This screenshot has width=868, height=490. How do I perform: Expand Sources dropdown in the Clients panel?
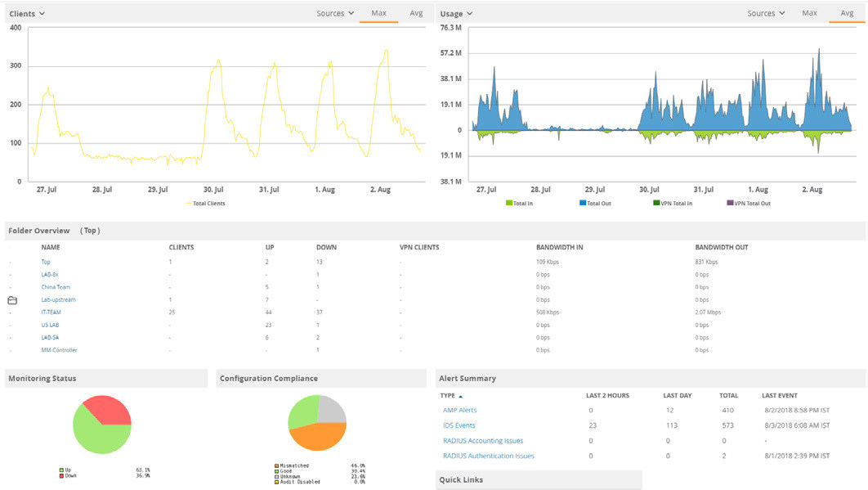click(x=335, y=13)
